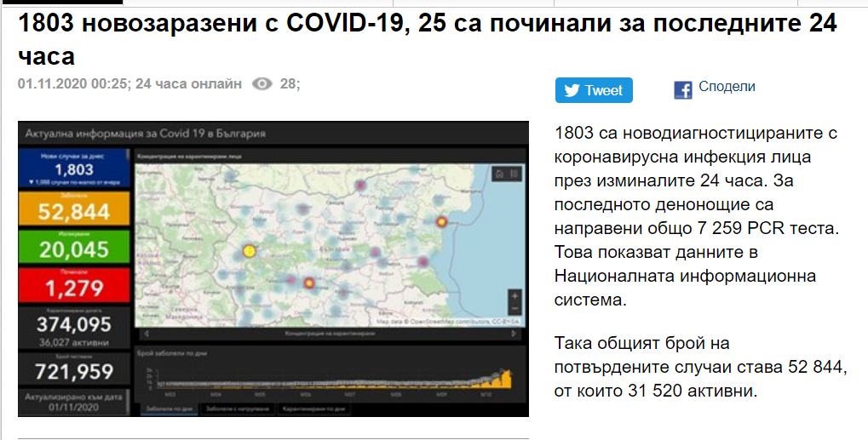The width and height of the screenshot is (868, 440).
Task: Go to previous map with left arrow
Action: pyautogui.click(x=144, y=334)
